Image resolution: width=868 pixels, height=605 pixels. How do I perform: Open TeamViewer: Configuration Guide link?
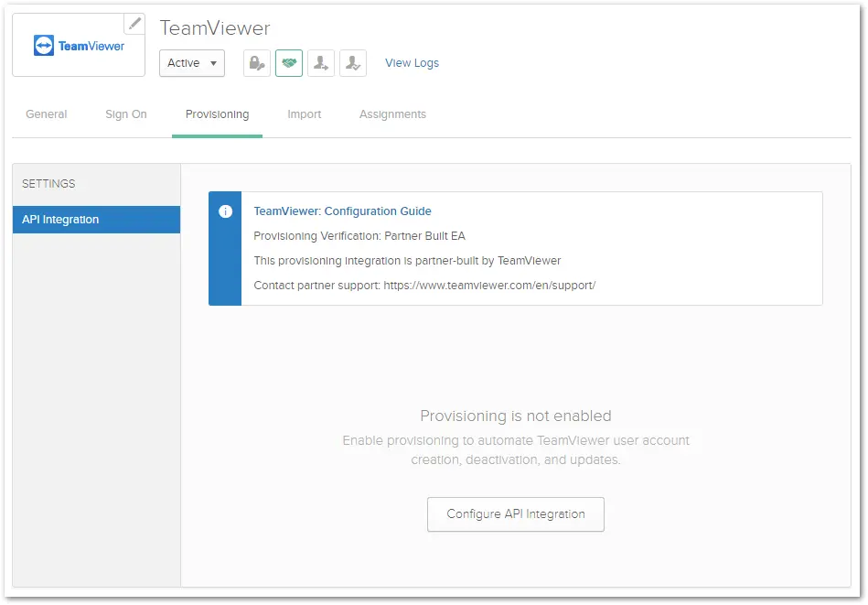pyautogui.click(x=342, y=211)
